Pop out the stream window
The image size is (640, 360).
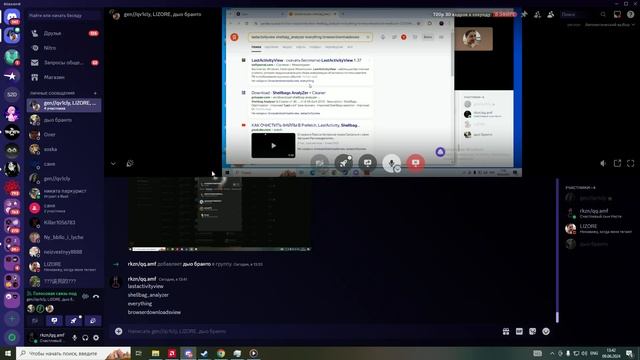[617, 163]
